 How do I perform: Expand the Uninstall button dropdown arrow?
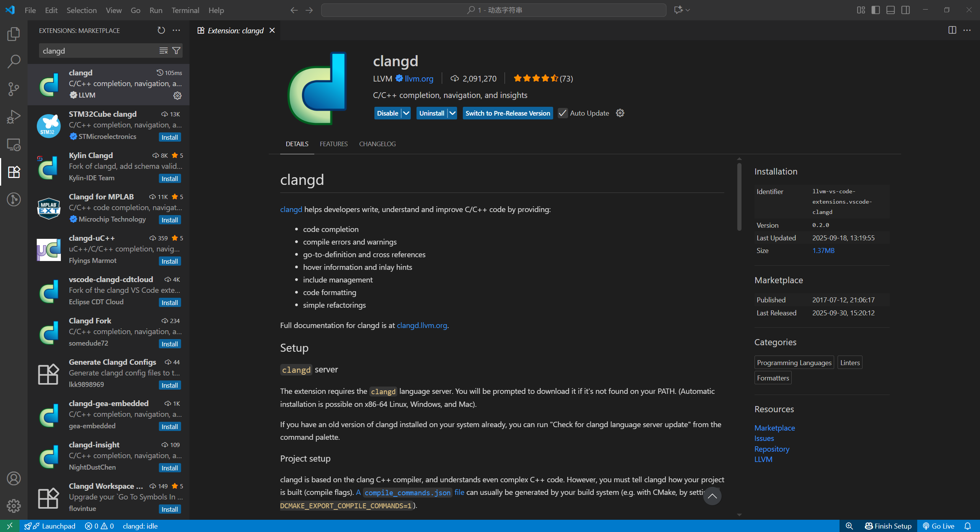452,113
